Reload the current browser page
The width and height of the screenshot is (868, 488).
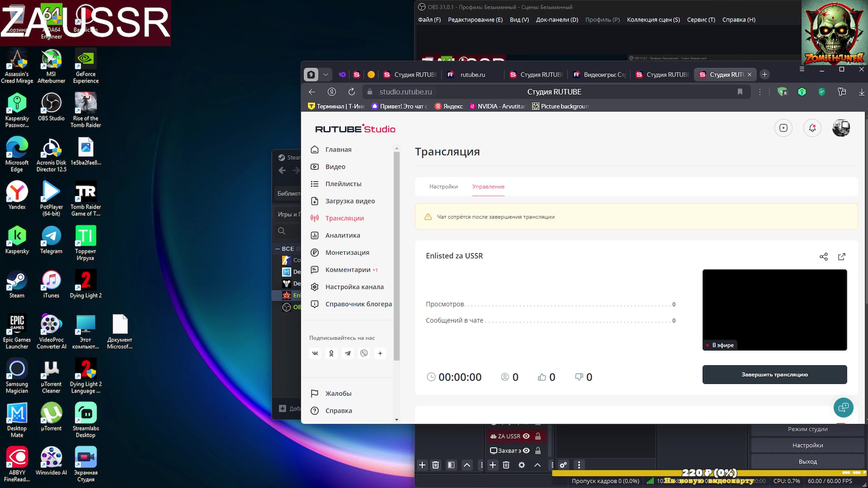point(351,92)
